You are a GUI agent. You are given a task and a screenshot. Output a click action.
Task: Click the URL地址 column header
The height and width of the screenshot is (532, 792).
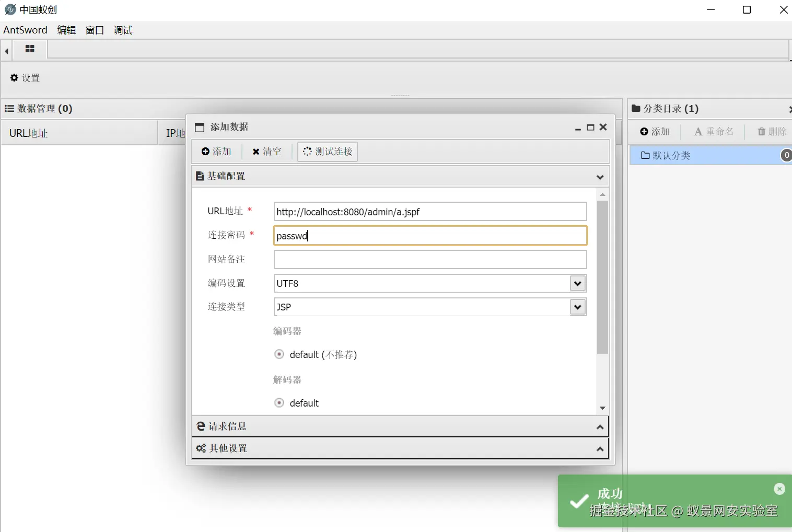[x=79, y=133]
